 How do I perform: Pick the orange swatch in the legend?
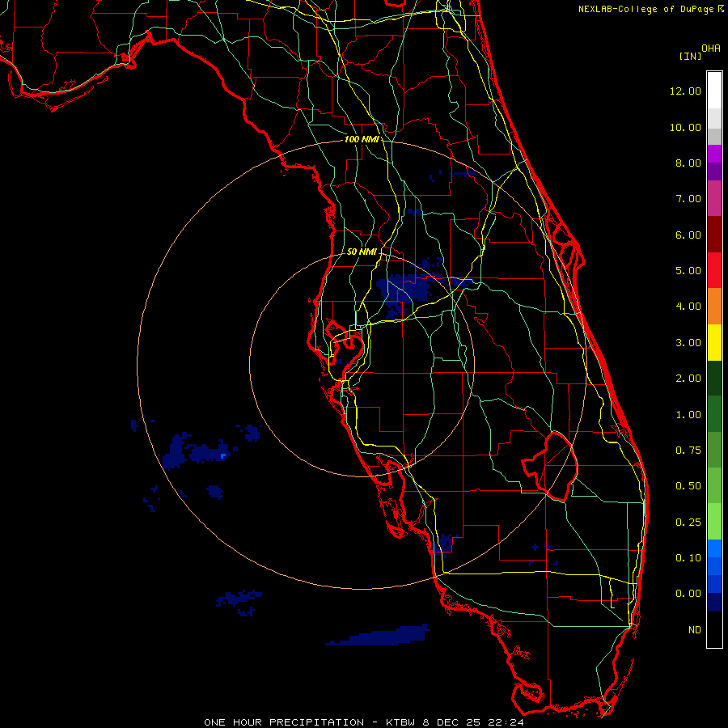click(714, 307)
